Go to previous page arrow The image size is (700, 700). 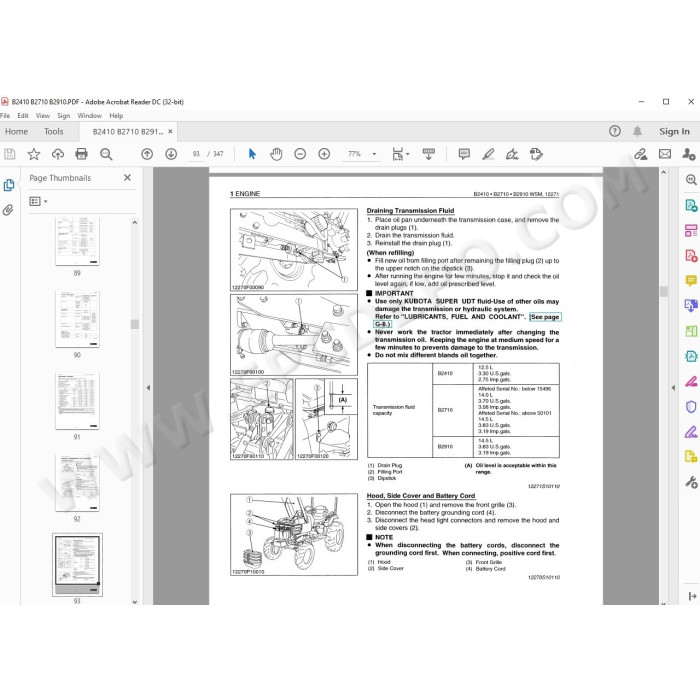click(x=147, y=154)
